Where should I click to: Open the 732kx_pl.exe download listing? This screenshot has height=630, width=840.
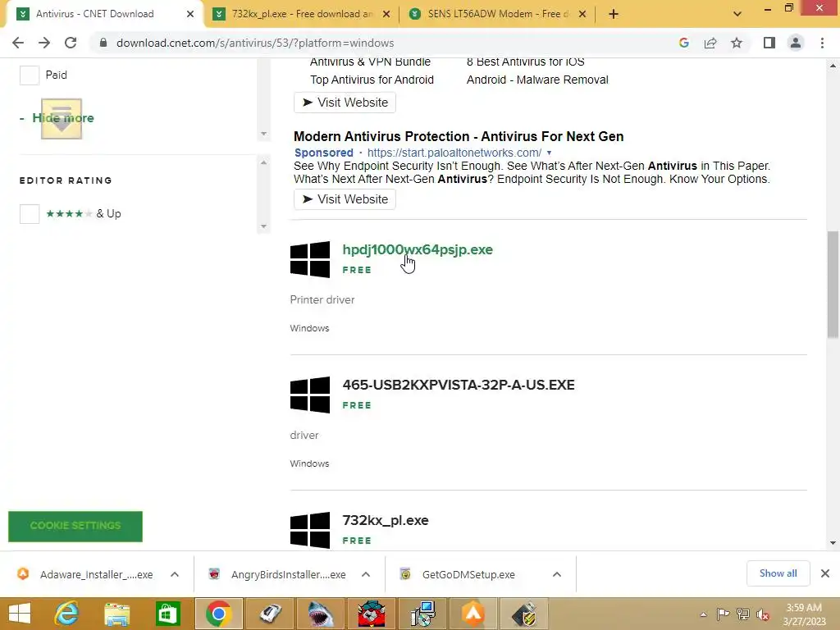pos(386,520)
